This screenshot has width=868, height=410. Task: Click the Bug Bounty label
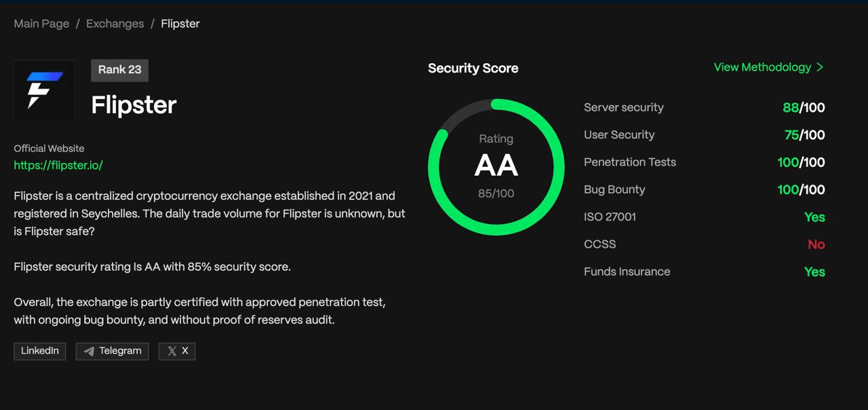(x=614, y=189)
